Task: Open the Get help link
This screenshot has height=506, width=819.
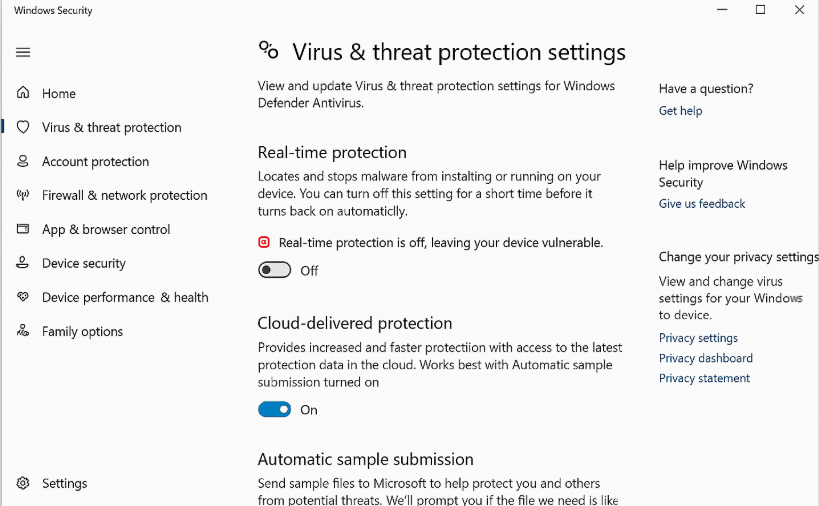Action: 680,111
